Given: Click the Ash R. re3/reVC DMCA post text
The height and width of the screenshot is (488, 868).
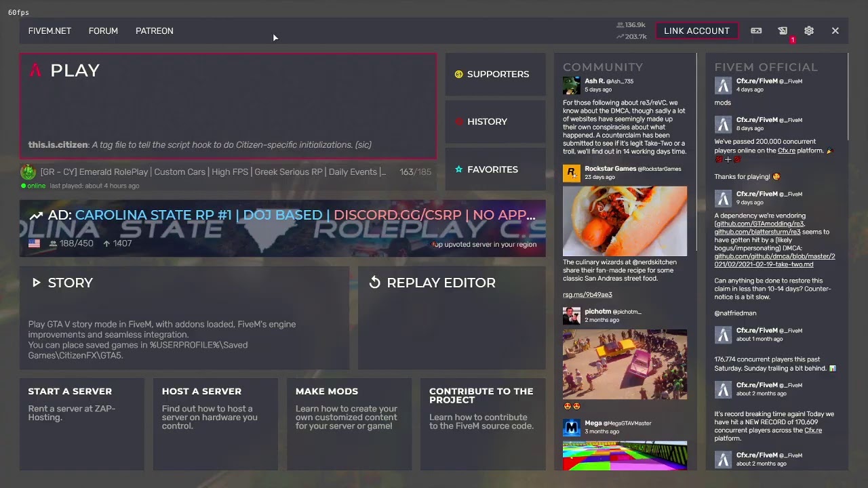Looking at the screenshot, I should [x=625, y=127].
